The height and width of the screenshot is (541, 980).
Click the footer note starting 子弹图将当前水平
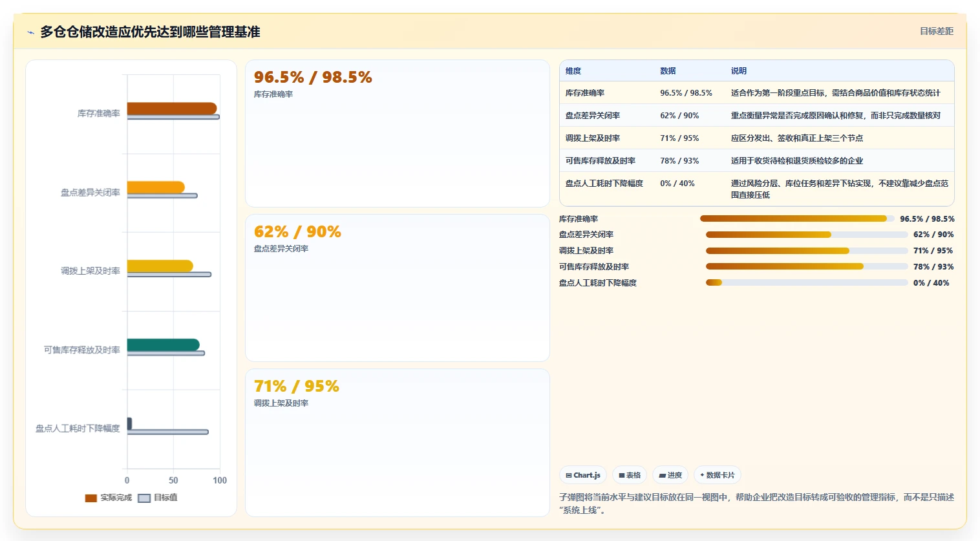tap(756, 504)
